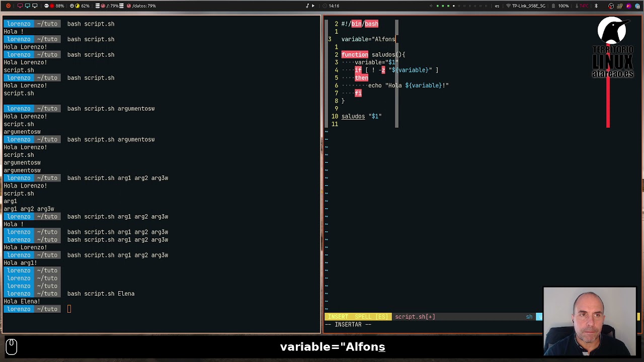The height and width of the screenshot is (362, 644).
Task: Open the Bluetooth icon in system tray
Action: tap(596, 6)
